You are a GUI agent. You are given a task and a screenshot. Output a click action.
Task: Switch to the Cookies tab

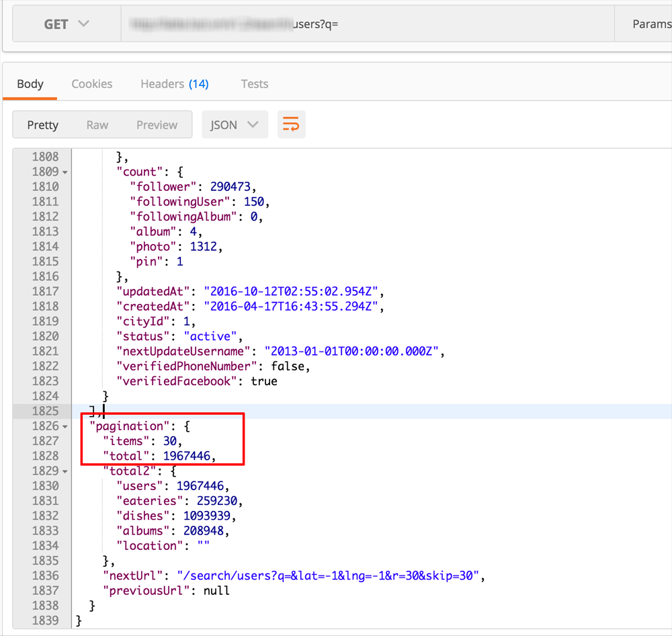[x=92, y=84]
